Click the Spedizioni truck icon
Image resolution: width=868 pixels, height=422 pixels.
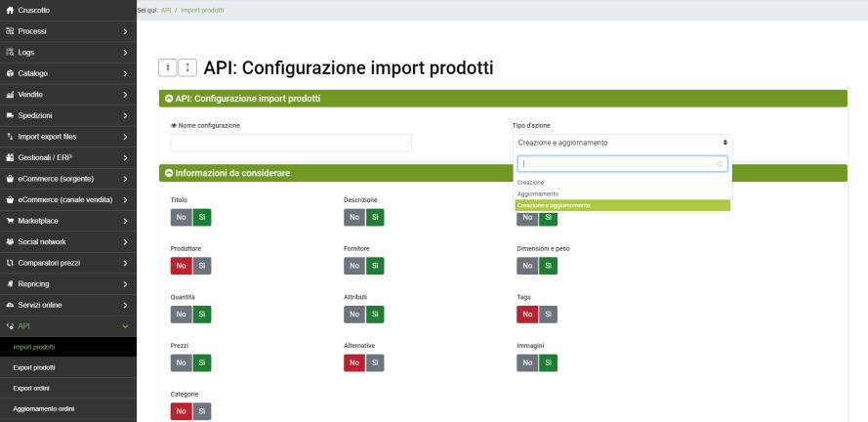tap(10, 115)
